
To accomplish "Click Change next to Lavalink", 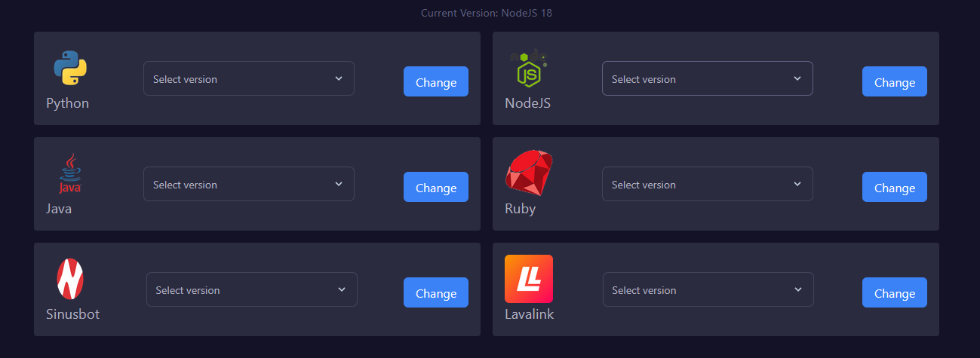I will tap(895, 292).
